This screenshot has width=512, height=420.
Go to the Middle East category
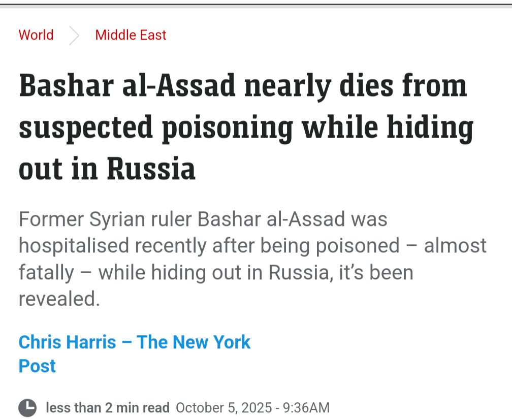pos(131,35)
